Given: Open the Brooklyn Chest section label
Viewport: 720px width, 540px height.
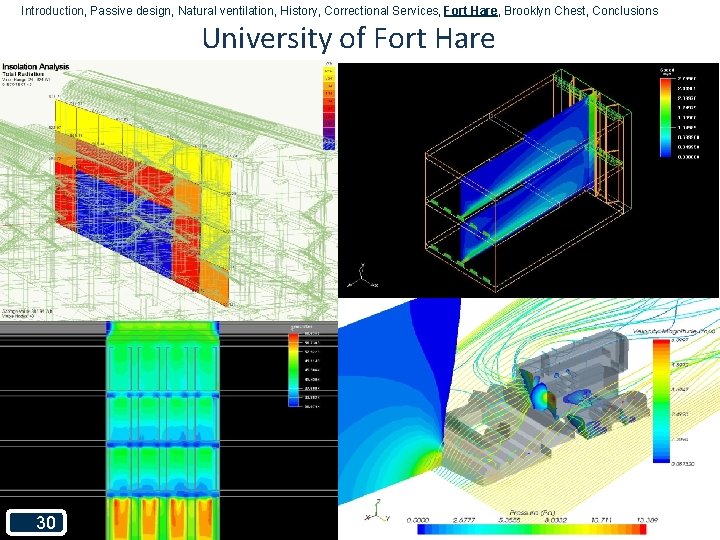Looking at the screenshot, I should coord(545,11).
